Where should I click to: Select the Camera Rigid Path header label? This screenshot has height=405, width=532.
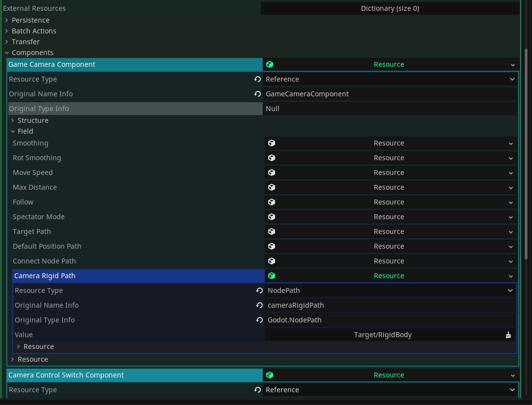pos(45,276)
